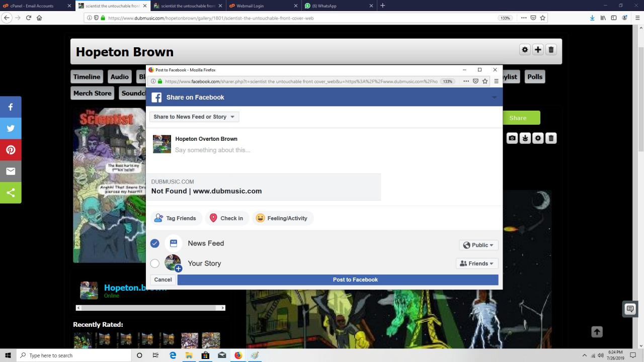Click the Pinterest share sidebar icon
The height and width of the screenshot is (362, 644).
point(11,150)
